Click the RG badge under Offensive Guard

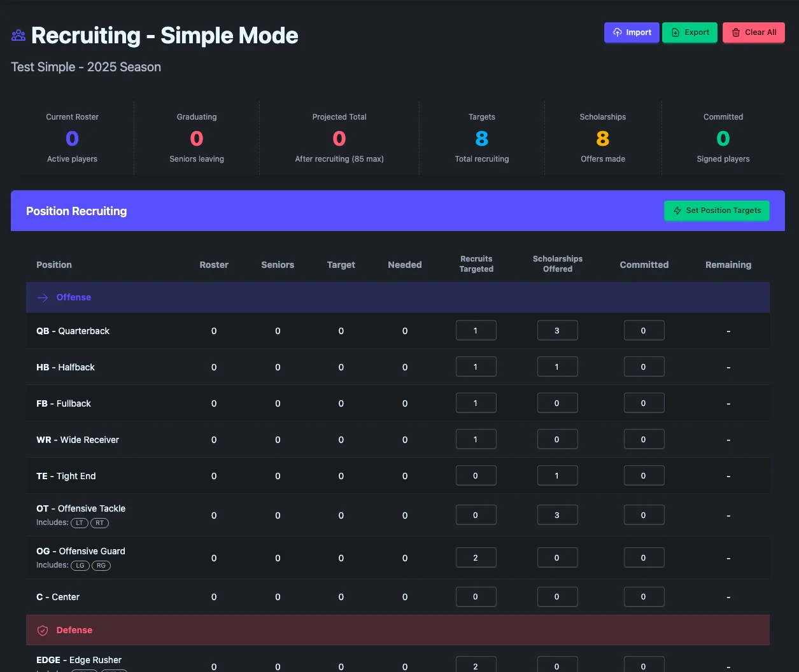[101, 565]
